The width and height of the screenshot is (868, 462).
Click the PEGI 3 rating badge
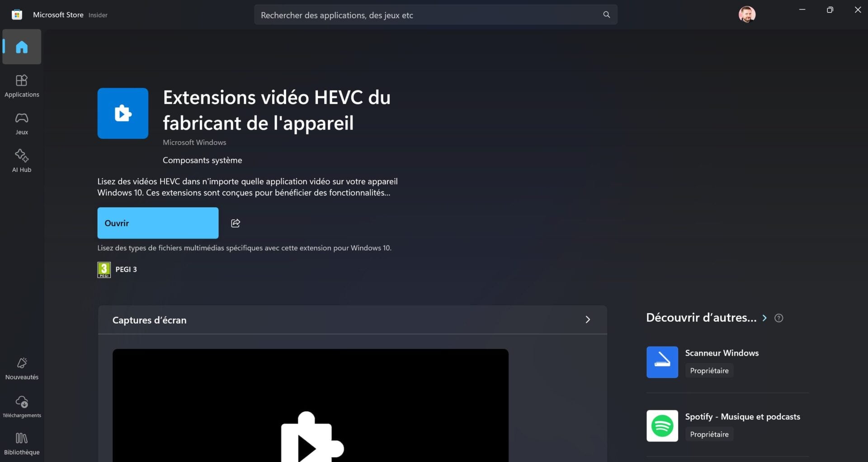(x=104, y=270)
